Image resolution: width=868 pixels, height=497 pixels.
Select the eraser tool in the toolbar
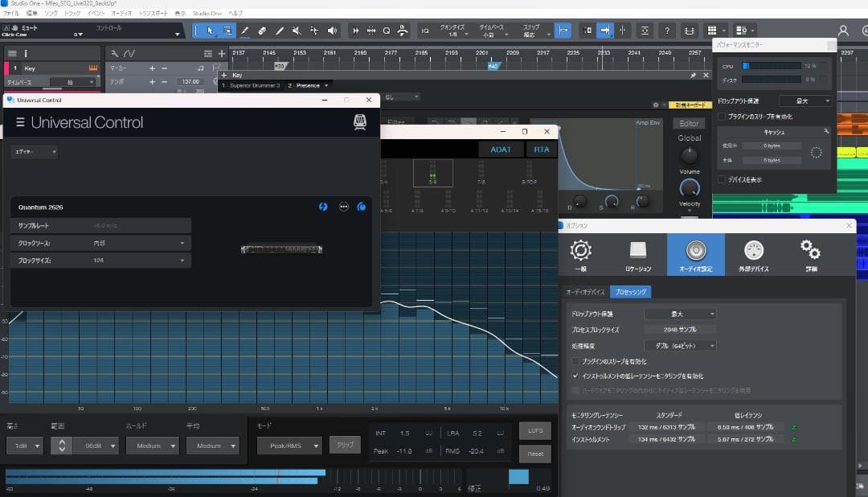pos(263,31)
